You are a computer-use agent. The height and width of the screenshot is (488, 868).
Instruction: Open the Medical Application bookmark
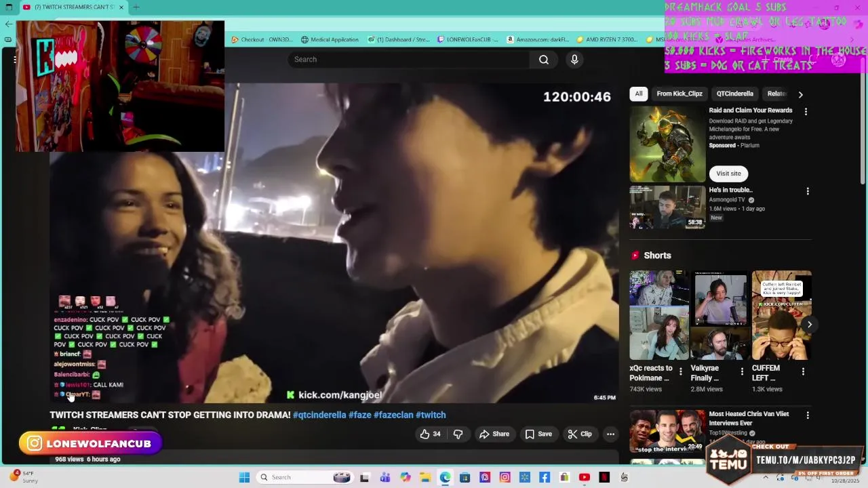pos(330,39)
